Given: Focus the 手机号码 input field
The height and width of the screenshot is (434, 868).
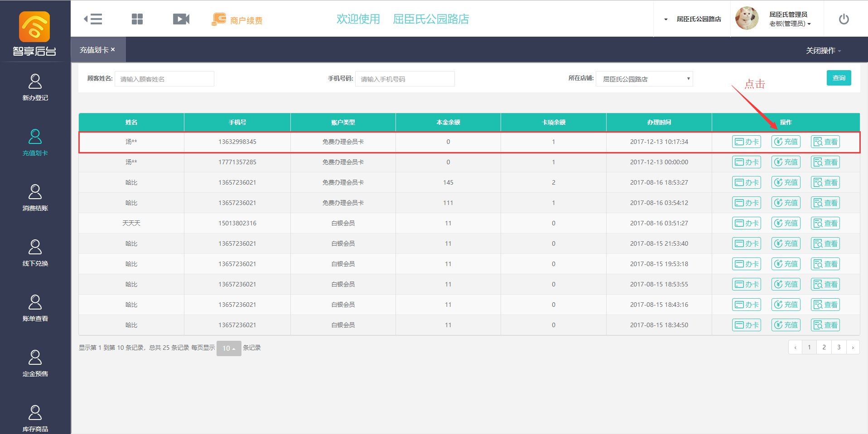Looking at the screenshot, I should 405,79.
